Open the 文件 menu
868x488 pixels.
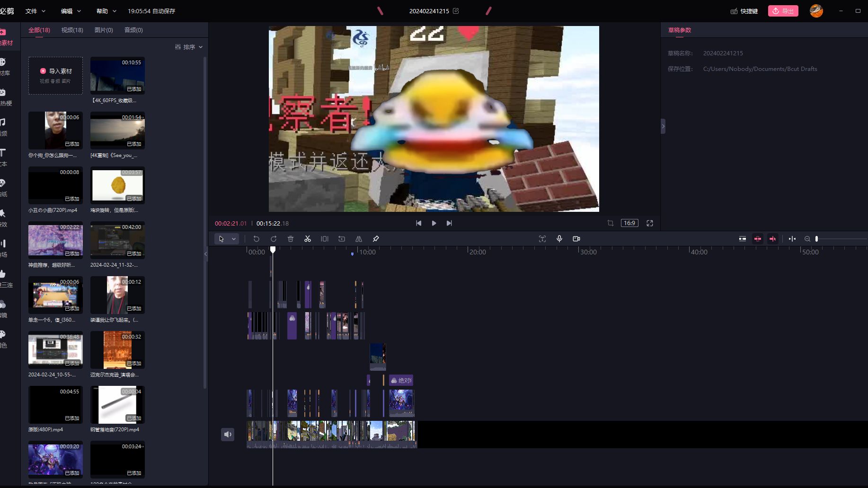[x=35, y=11]
